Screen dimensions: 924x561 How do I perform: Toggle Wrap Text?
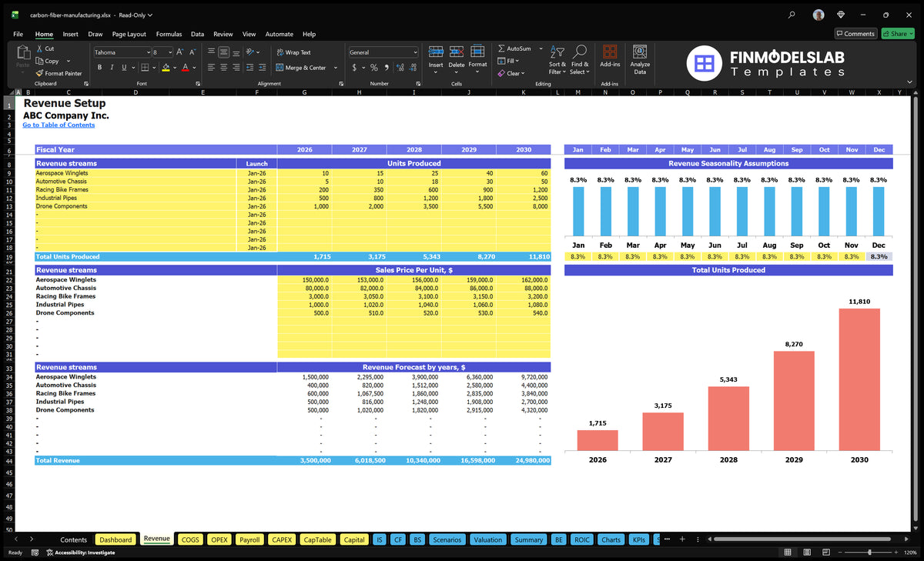click(x=293, y=52)
